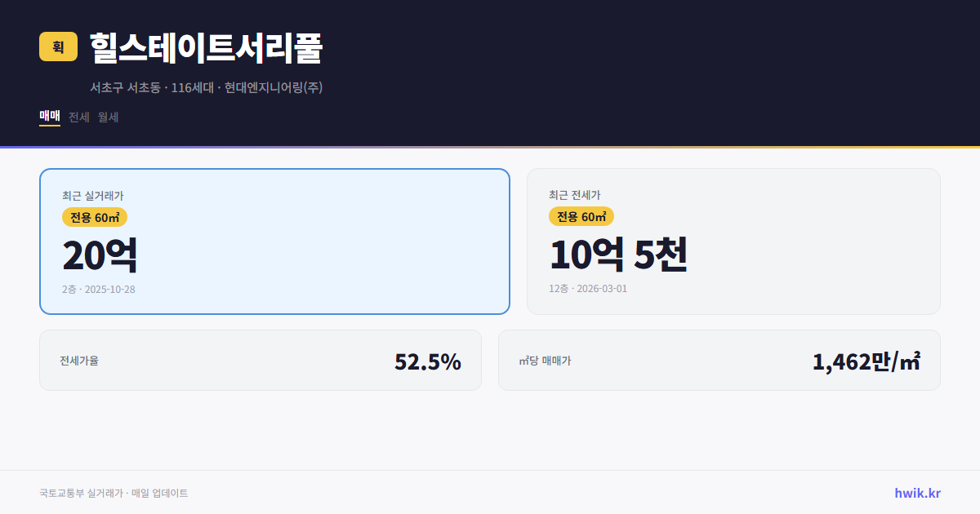Click the 2층 · 2025-10-28 date label
Screen dimensions: 980x514
tap(100, 289)
